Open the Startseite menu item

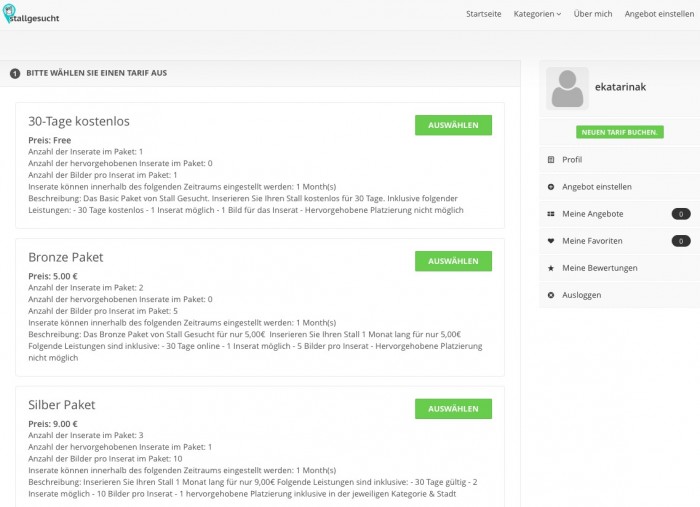pos(483,14)
